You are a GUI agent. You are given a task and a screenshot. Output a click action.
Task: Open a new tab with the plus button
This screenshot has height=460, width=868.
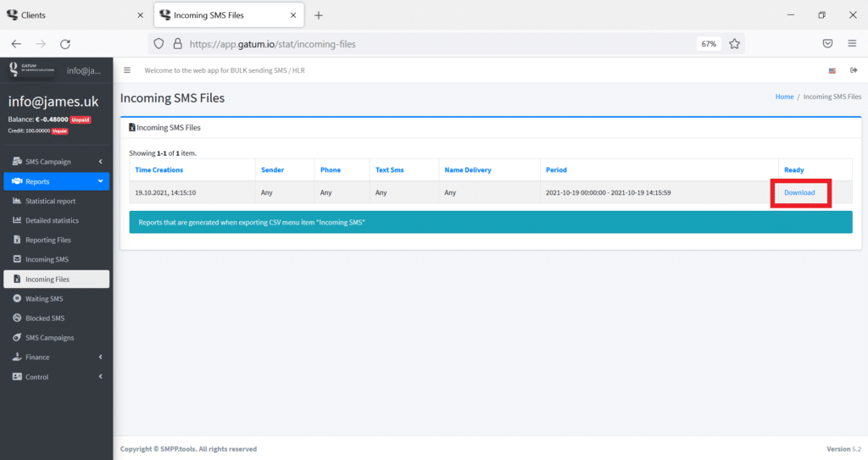(319, 15)
